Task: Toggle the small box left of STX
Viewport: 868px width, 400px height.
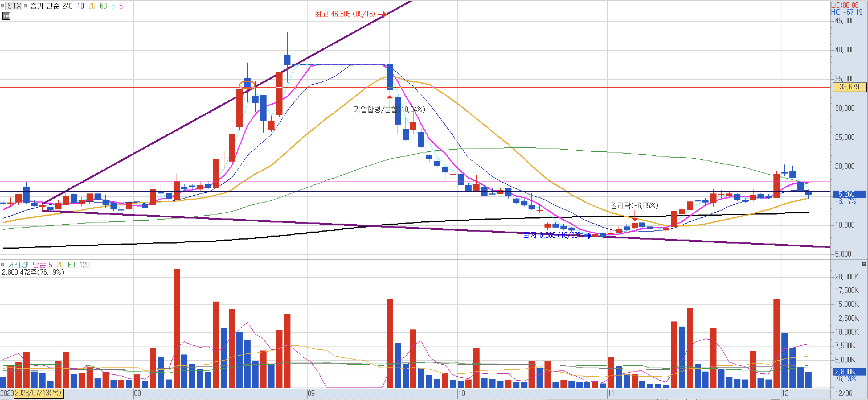Action: point(3,6)
